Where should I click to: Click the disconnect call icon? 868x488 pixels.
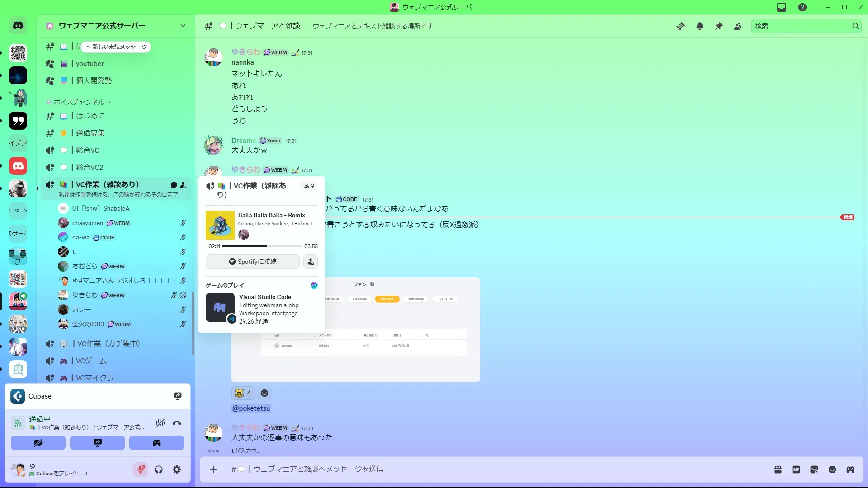177,423
